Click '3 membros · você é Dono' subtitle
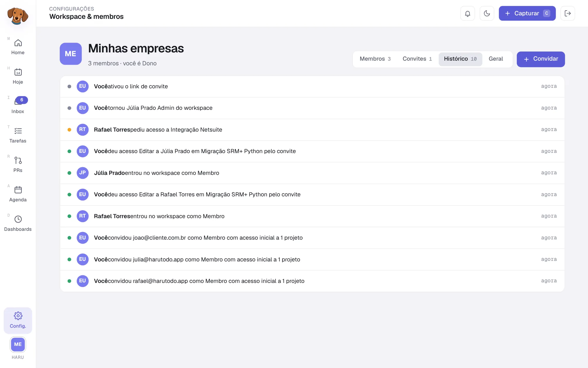588x368 pixels. 122,64
